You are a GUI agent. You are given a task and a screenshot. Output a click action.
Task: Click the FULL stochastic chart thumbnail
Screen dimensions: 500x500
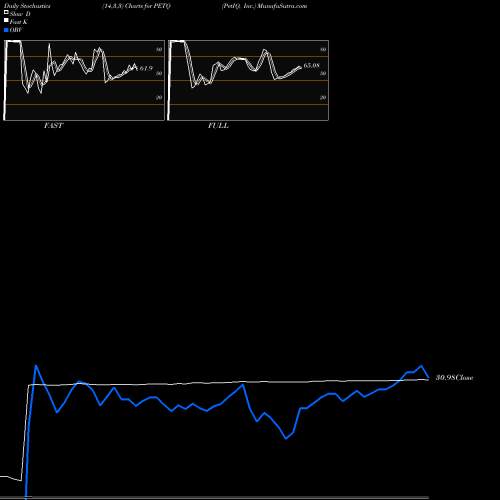click(x=248, y=80)
